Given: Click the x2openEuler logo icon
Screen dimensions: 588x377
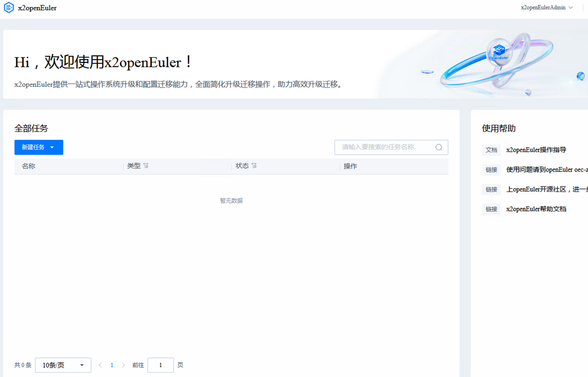Looking at the screenshot, I should click(9, 8).
